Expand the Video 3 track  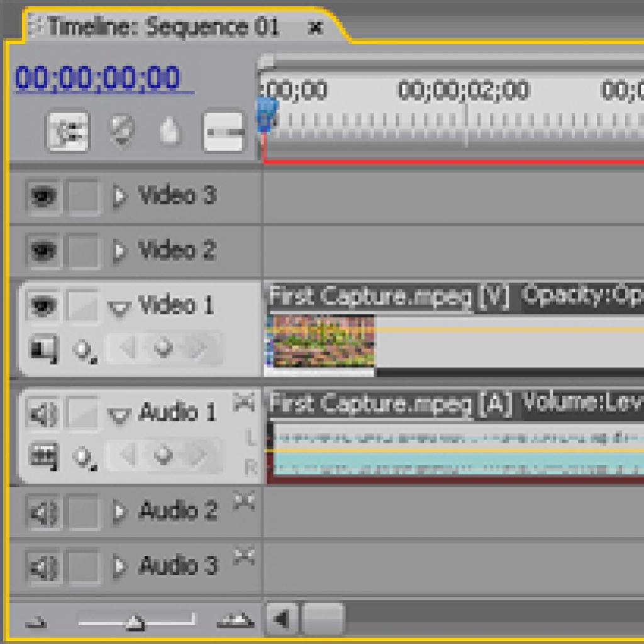click(119, 196)
